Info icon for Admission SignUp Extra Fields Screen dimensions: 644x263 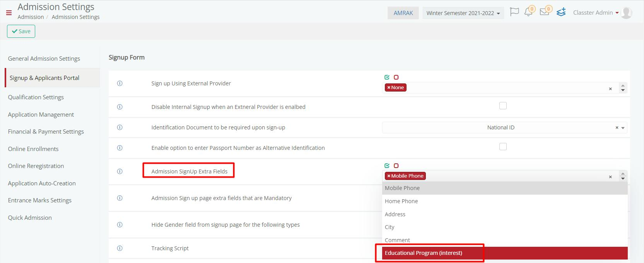point(120,171)
